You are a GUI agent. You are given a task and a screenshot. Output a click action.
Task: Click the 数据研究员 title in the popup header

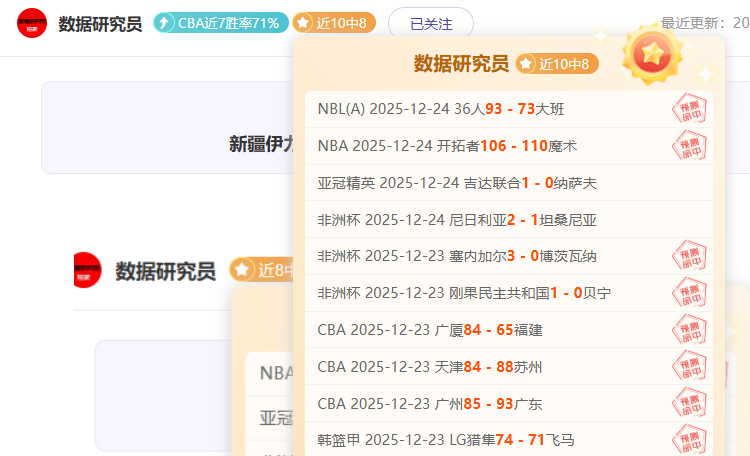tap(461, 64)
